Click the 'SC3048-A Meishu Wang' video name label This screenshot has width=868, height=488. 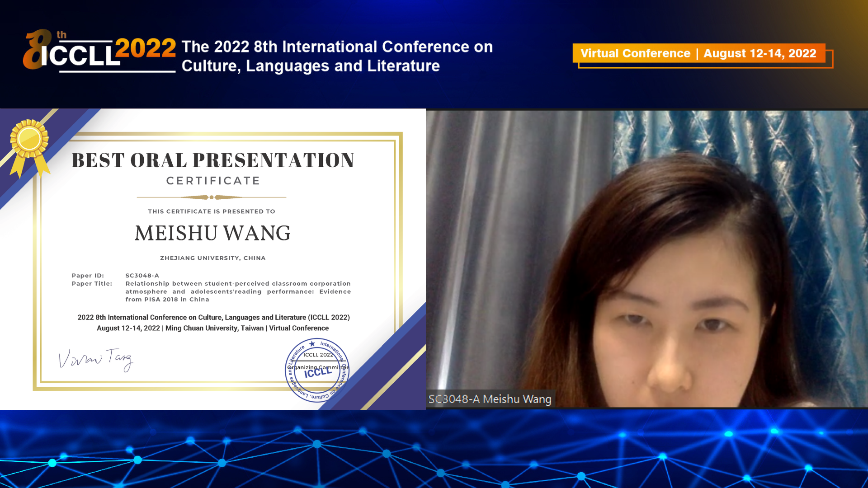pyautogui.click(x=490, y=399)
